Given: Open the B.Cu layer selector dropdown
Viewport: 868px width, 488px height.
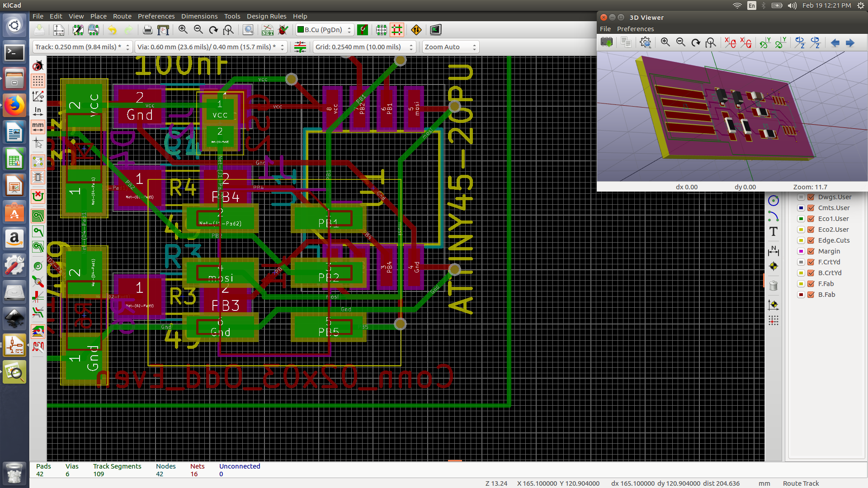Looking at the screenshot, I should coord(325,30).
